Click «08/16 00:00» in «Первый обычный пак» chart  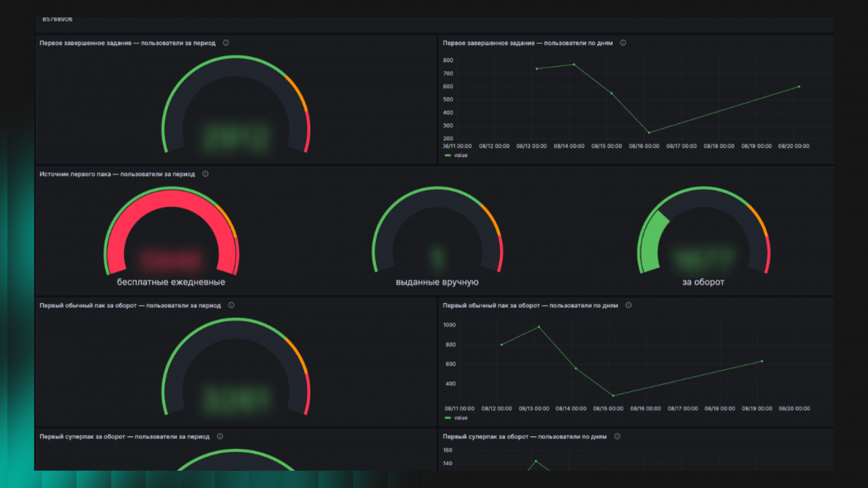click(x=645, y=408)
